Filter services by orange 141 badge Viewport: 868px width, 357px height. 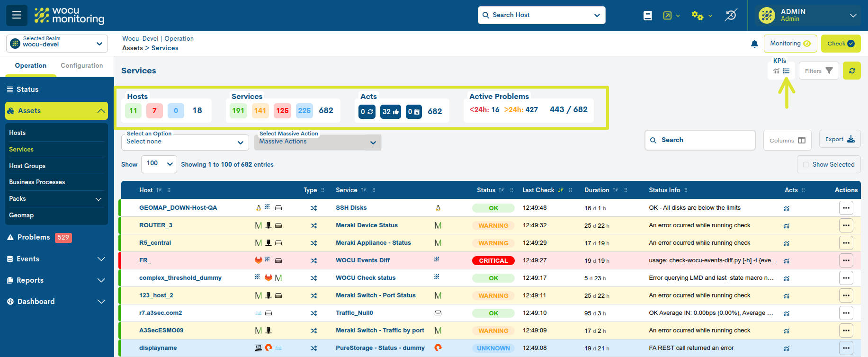[x=260, y=111]
